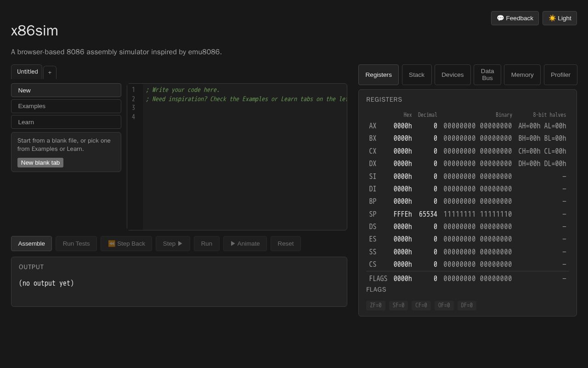Click the FLAGS register row label

pyautogui.click(x=378, y=279)
